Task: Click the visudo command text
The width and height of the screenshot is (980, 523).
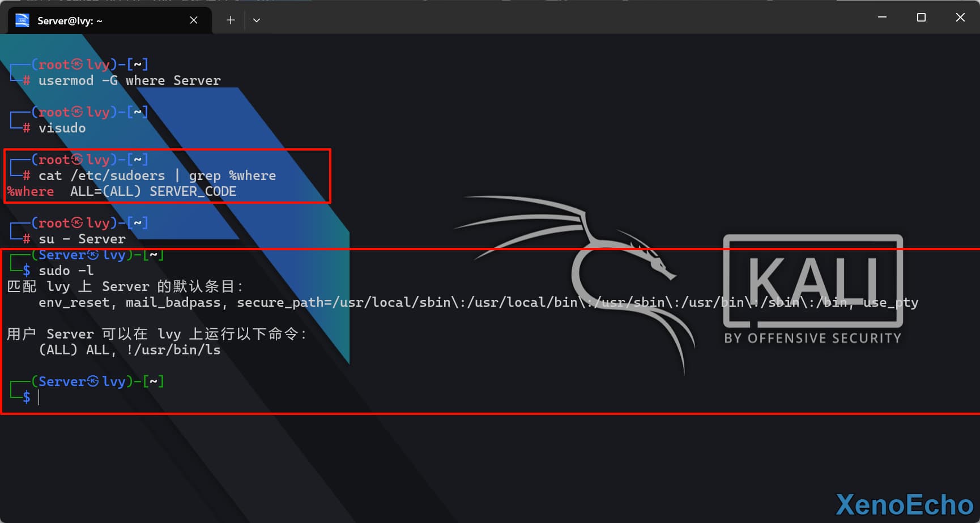Action: click(62, 128)
